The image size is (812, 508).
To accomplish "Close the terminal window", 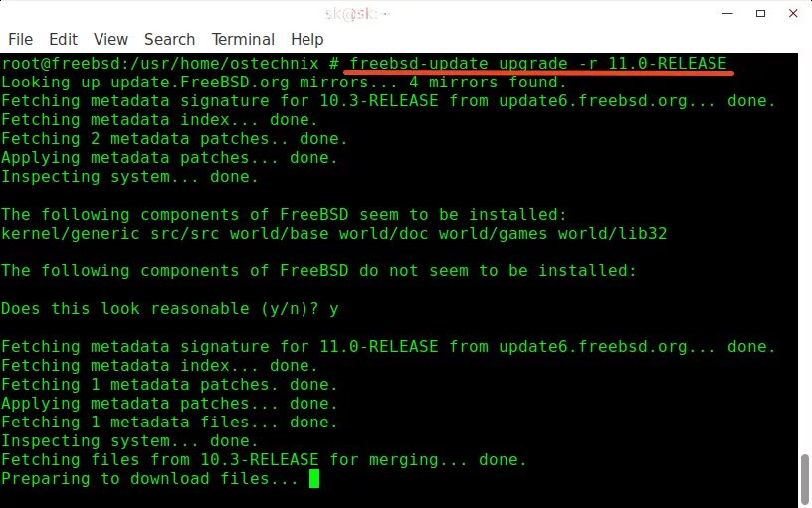I will (793, 14).
